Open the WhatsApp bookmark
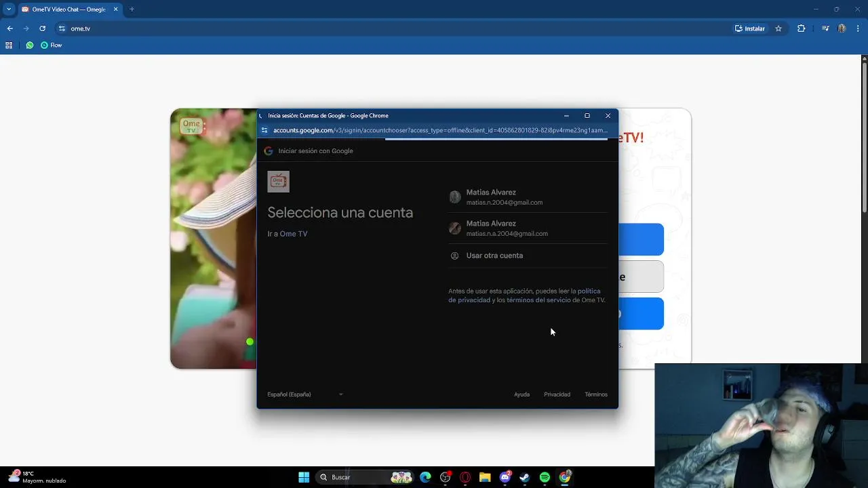This screenshot has width=868, height=488. point(29,45)
